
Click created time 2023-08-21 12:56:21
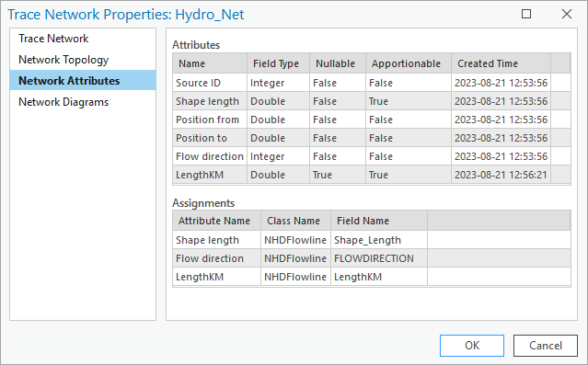(x=501, y=175)
